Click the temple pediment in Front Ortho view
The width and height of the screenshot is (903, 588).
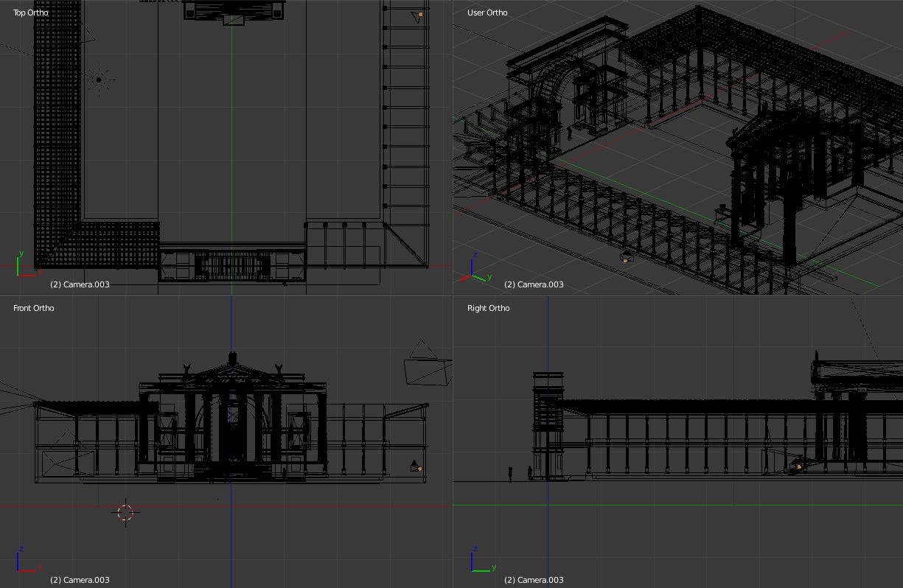pyautogui.click(x=232, y=371)
